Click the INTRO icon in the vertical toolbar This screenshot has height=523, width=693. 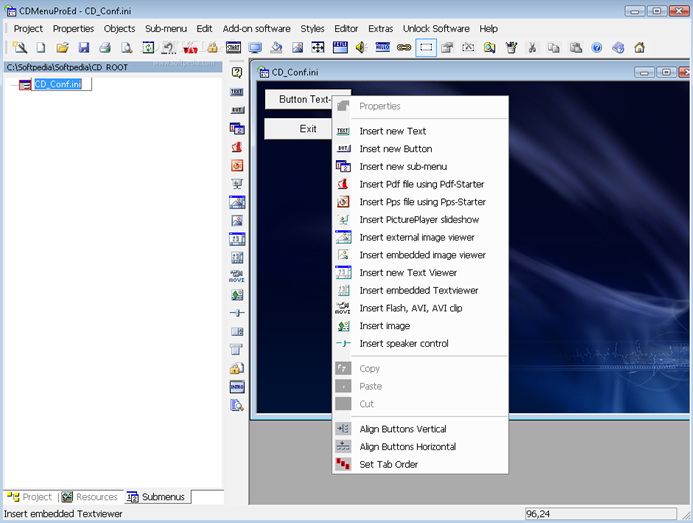click(x=237, y=387)
